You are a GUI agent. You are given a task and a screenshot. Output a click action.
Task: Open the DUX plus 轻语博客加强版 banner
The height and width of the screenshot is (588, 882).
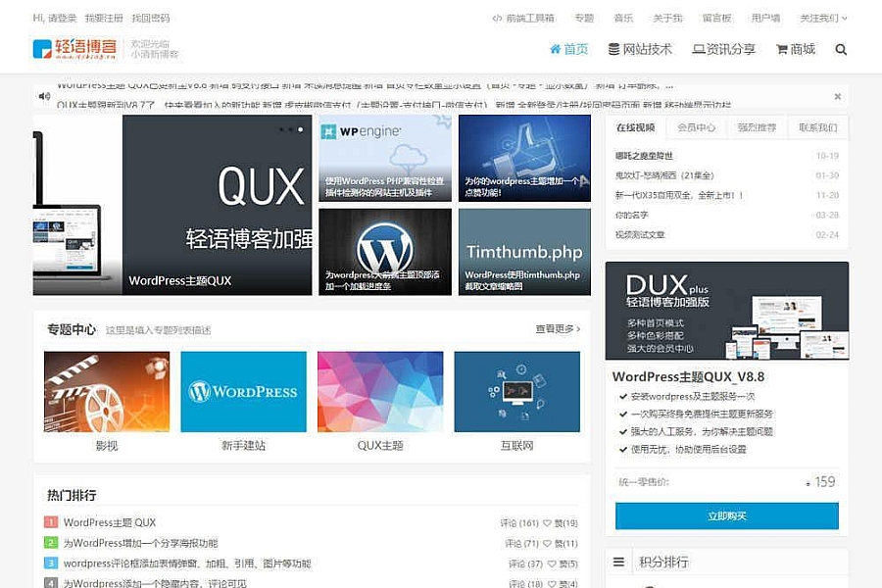point(727,311)
